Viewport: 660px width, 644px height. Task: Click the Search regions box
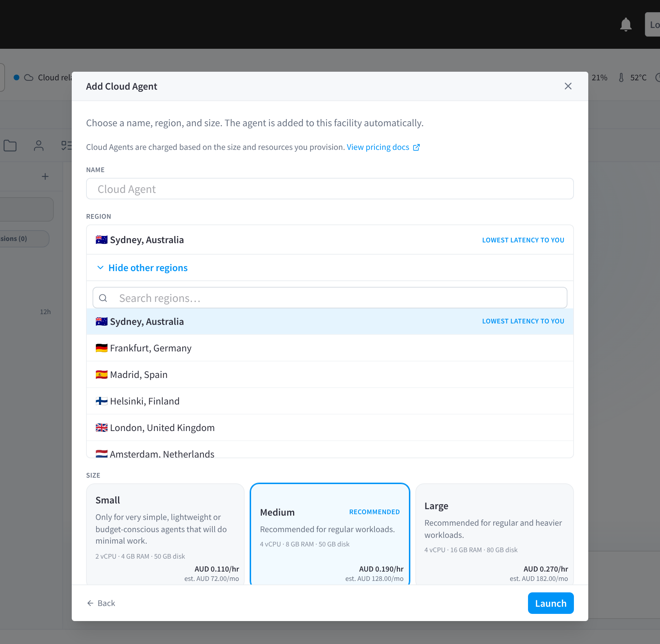330,298
